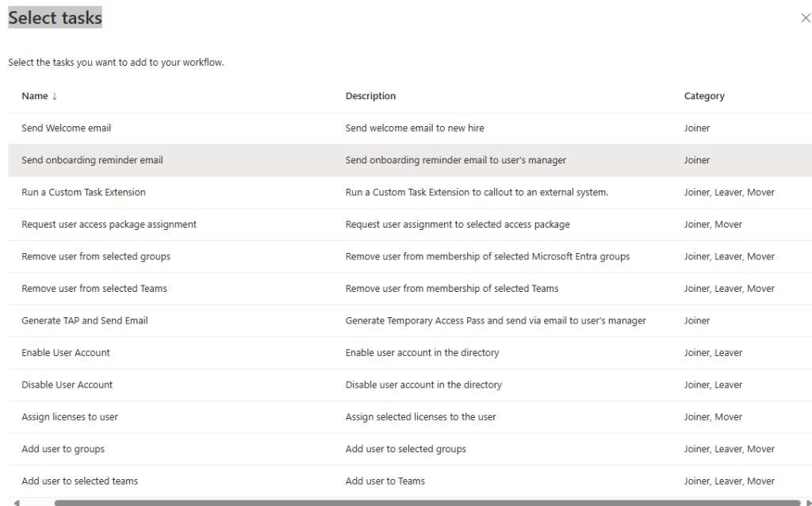Image resolution: width=812 pixels, height=506 pixels.
Task: Click the scrollbar left arrow
Action: click(14, 502)
